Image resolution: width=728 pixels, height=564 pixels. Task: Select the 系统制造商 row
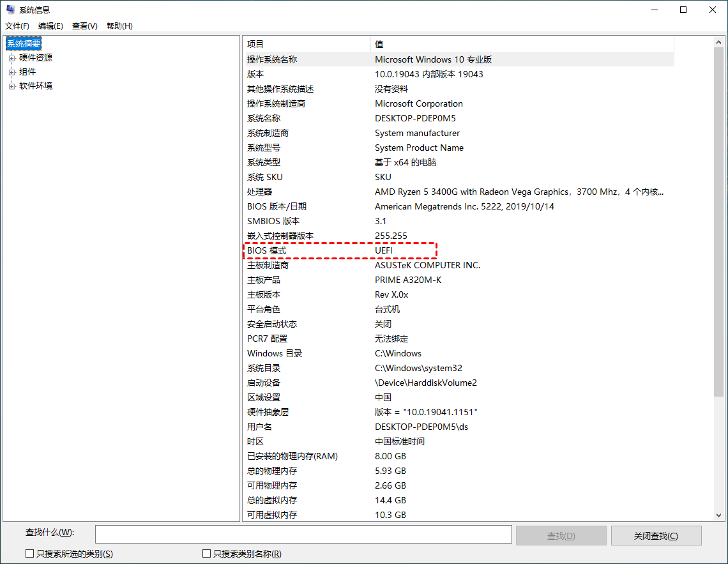coord(459,133)
